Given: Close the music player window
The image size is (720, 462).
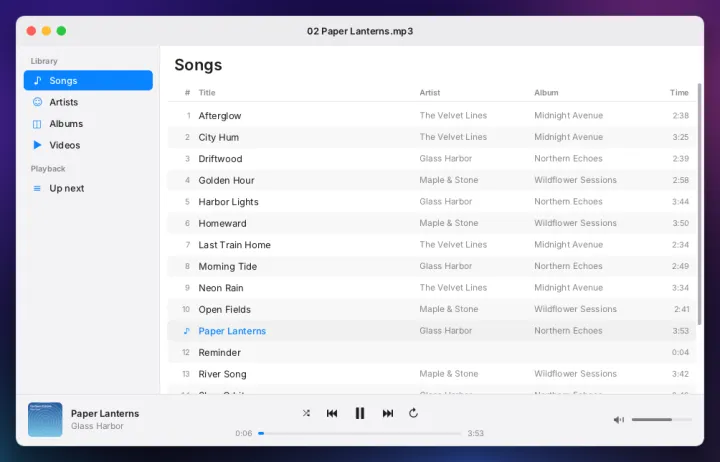Looking at the screenshot, I should 31,31.
